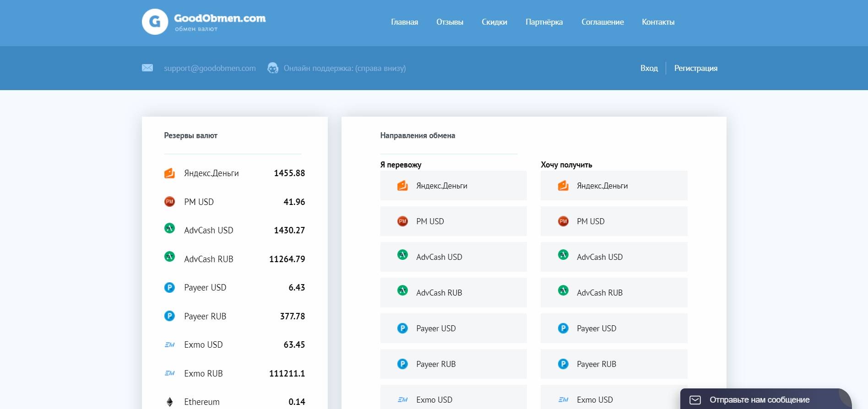Choose Payeer RUB under Хочу получить
This screenshot has width=868, height=409.
pyautogui.click(x=614, y=364)
